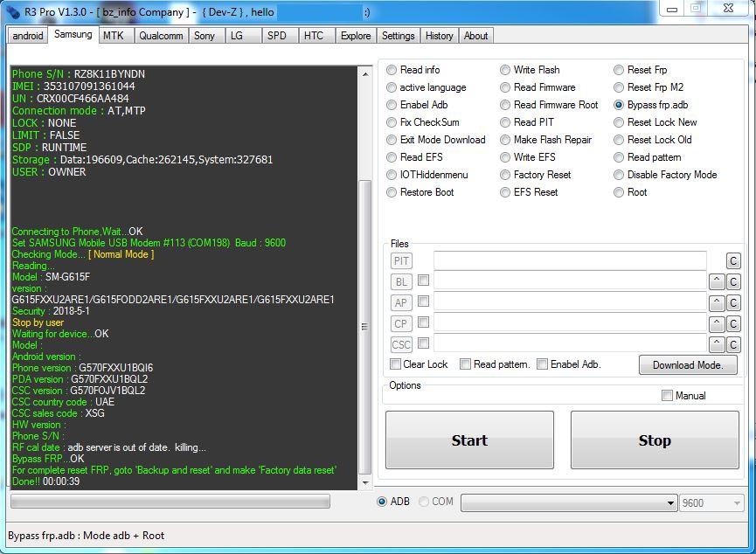Viewport: 756px width, 554px height.
Task: Open the About tab
Action: (x=475, y=36)
